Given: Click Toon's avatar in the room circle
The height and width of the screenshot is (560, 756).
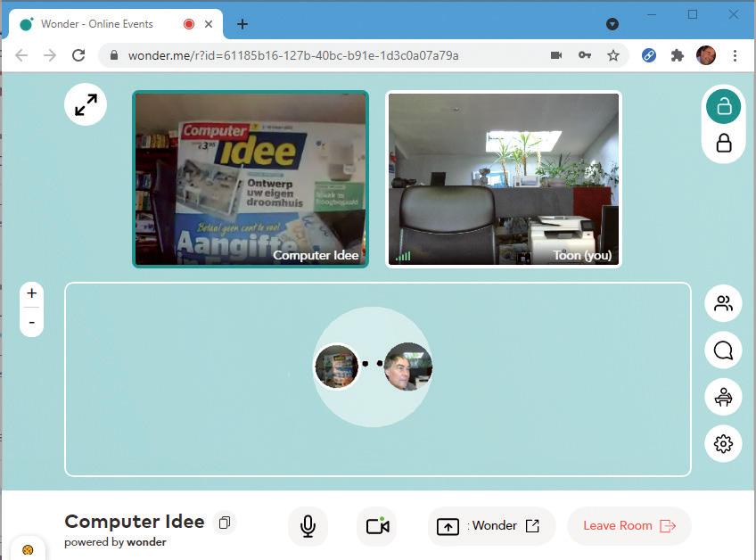Looking at the screenshot, I should click(408, 366).
